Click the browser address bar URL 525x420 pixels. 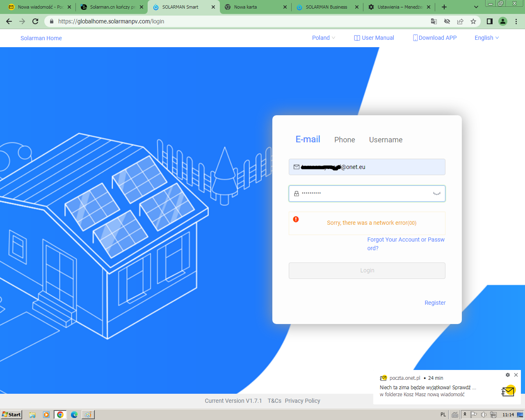click(111, 21)
